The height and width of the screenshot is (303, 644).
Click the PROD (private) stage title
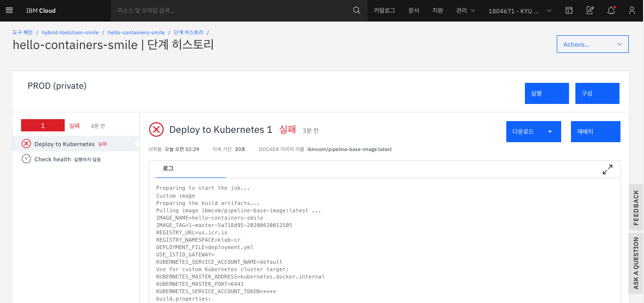click(x=57, y=86)
